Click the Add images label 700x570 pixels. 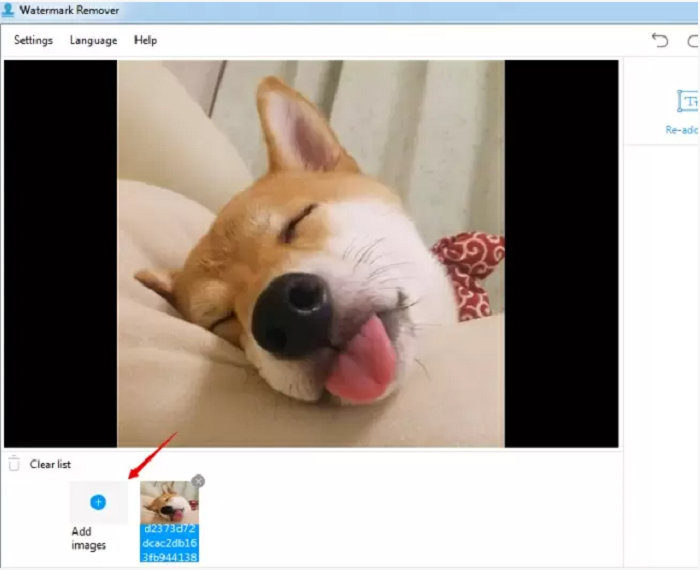click(x=88, y=538)
